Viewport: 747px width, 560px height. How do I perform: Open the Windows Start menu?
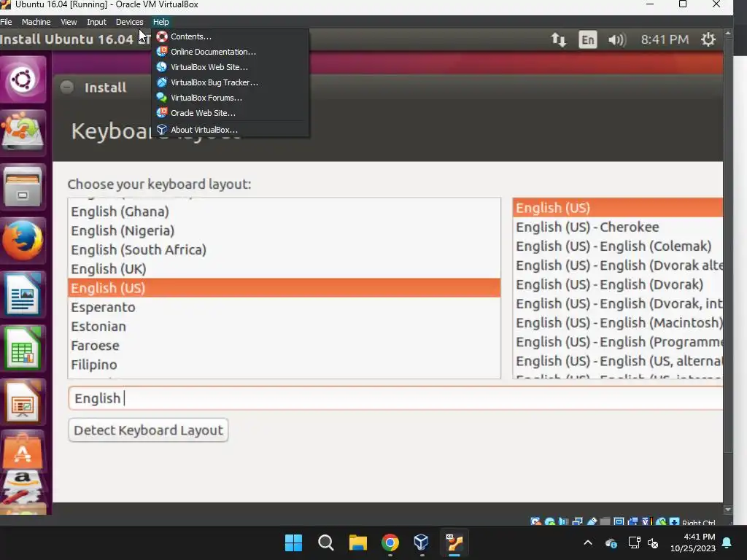click(293, 542)
